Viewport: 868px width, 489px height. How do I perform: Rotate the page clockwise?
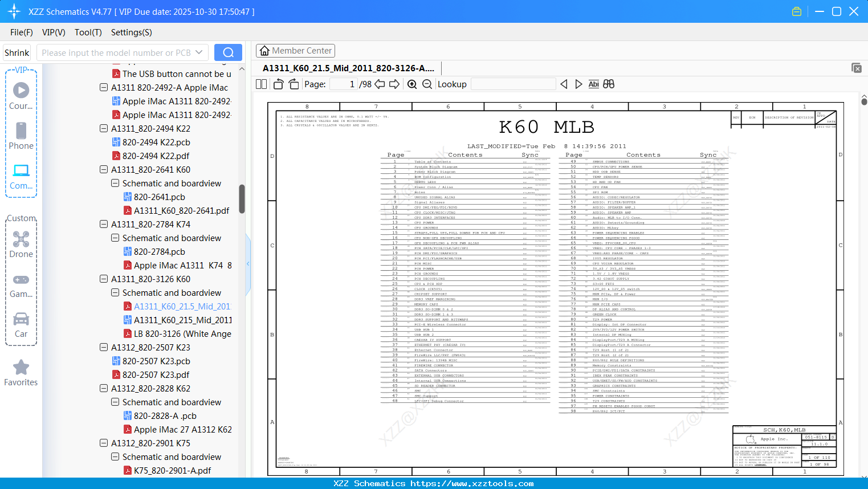pyautogui.click(x=294, y=84)
